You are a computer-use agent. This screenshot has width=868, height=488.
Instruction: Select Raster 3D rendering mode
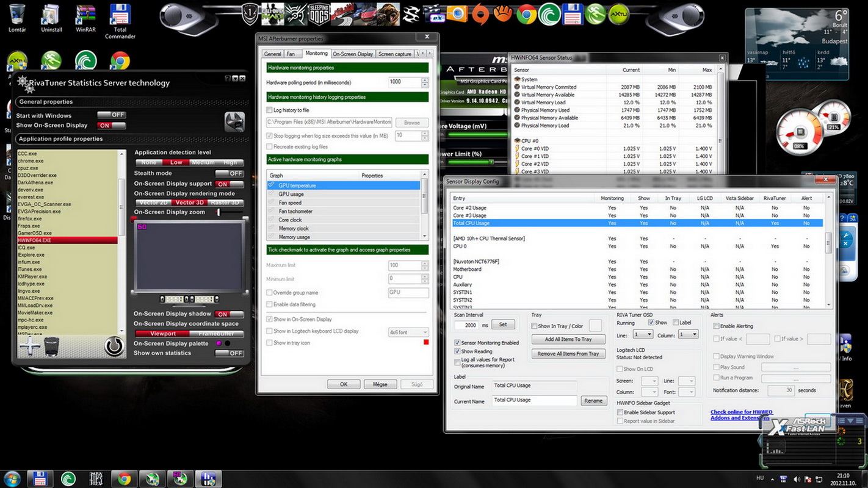click(x=225, y=203)
